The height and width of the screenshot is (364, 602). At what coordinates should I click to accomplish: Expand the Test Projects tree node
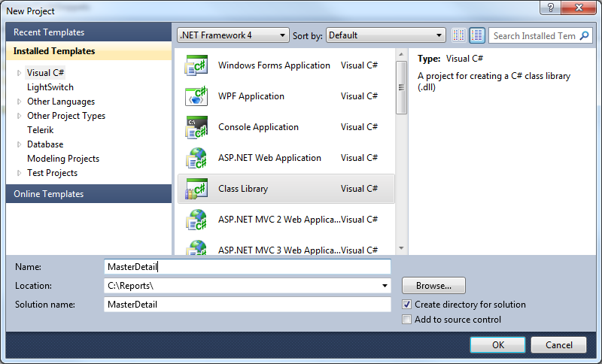[19, 173]
